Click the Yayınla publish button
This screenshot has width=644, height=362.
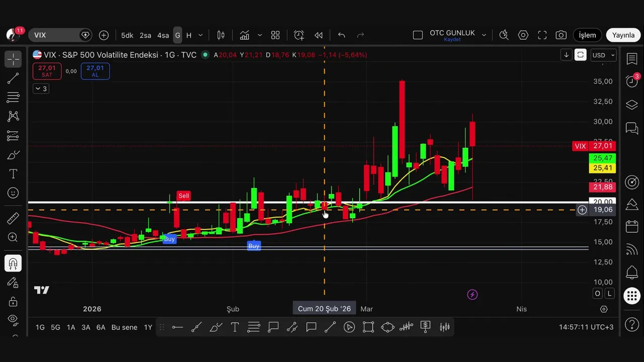[x=623, y=35]
